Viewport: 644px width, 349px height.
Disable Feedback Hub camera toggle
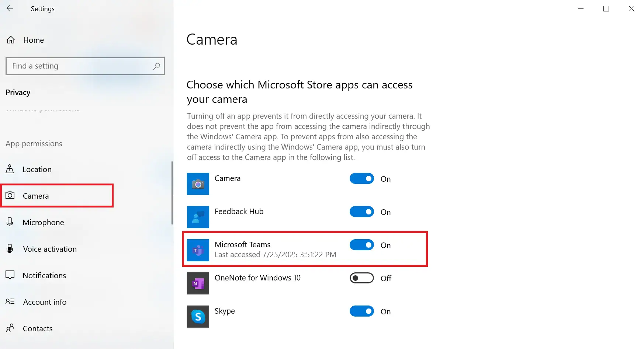(362, 212)
